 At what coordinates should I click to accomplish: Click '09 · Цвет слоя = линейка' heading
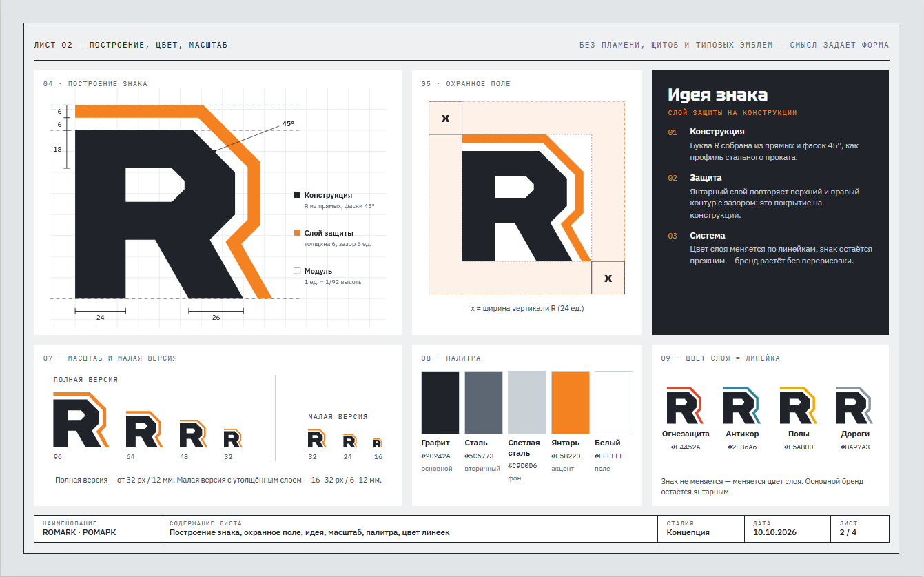[x=720, y=358]
